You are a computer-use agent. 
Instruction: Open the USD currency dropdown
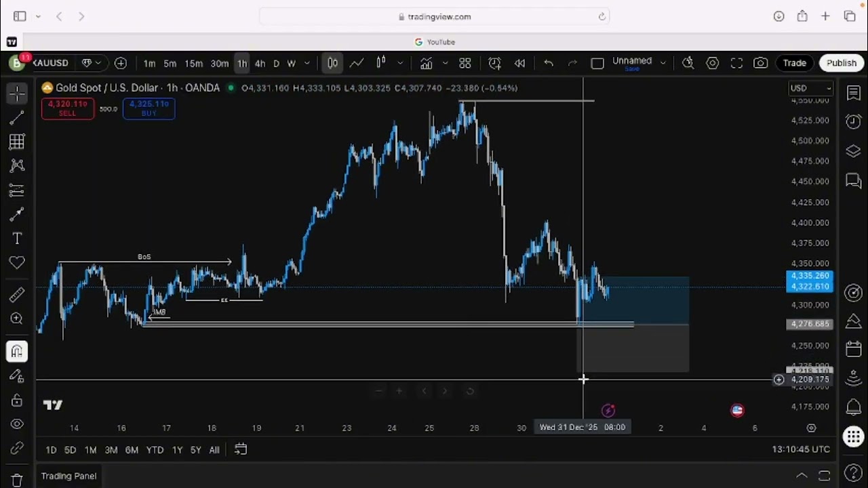pos(810,88)
